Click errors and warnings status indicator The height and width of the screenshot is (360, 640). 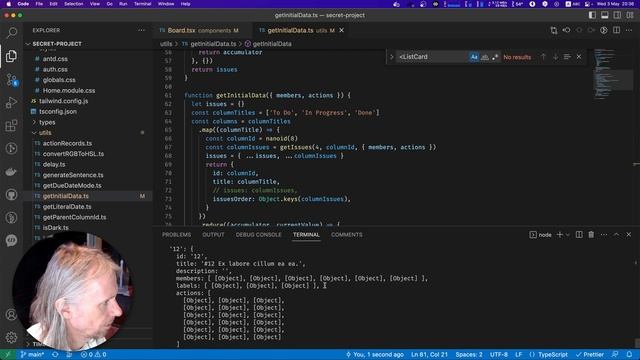coord(93,354)
